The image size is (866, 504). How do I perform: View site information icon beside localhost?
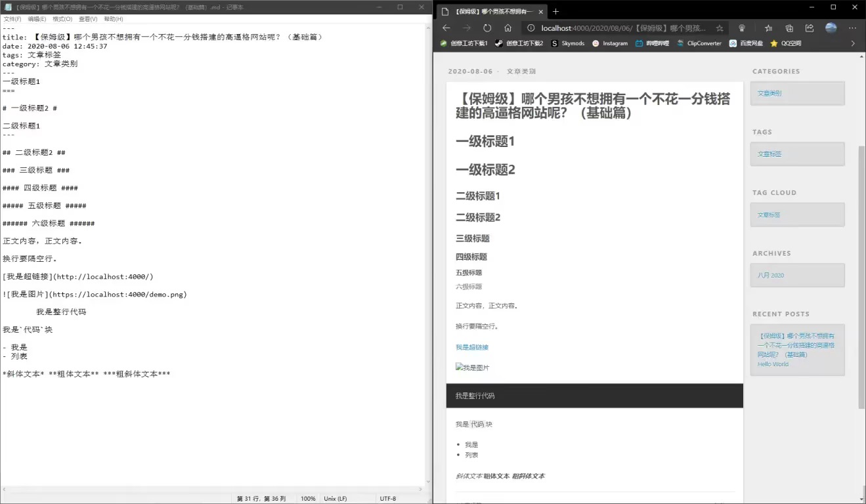click(x=530, y=28)
